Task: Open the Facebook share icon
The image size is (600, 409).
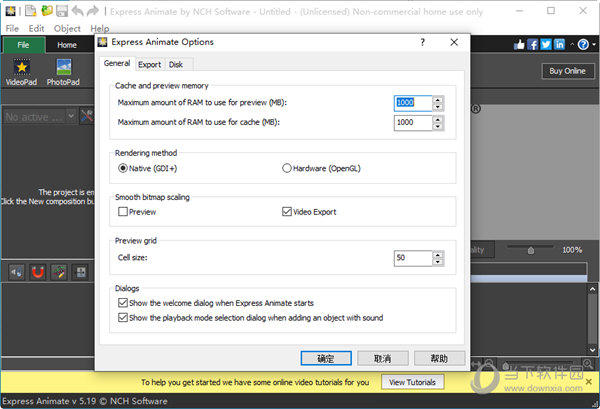Action: tap(532, 45)
